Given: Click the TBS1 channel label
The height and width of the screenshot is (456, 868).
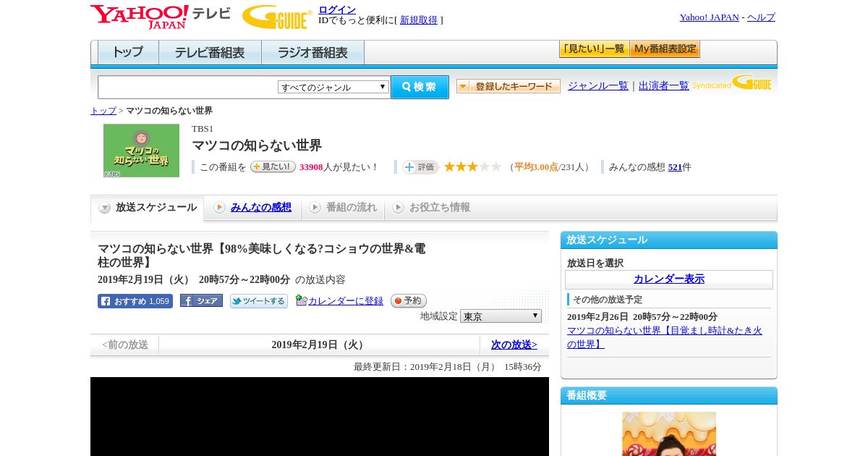Looking at the screenshot, I should [x=203, y=129].
